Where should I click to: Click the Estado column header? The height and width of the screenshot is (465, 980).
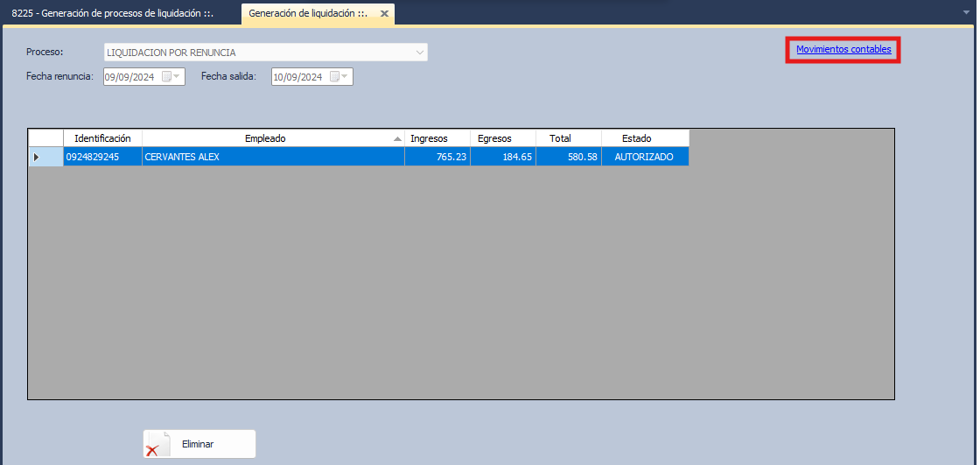pos(636,138)
